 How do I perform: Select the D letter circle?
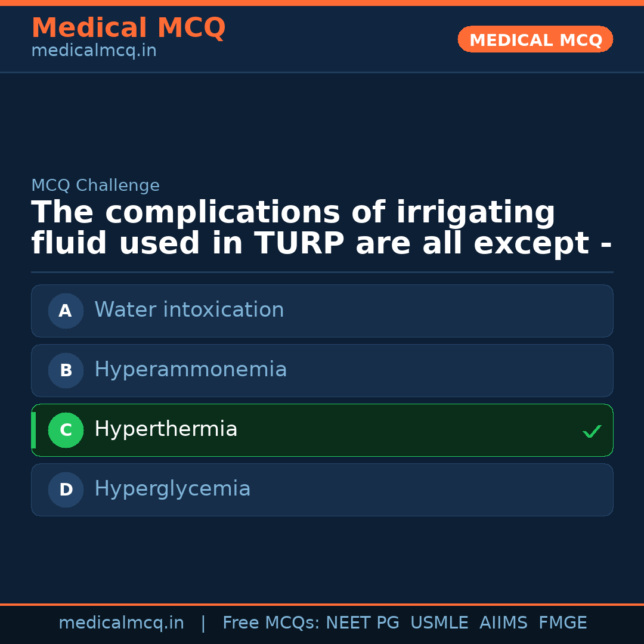(x=66, y=490)
